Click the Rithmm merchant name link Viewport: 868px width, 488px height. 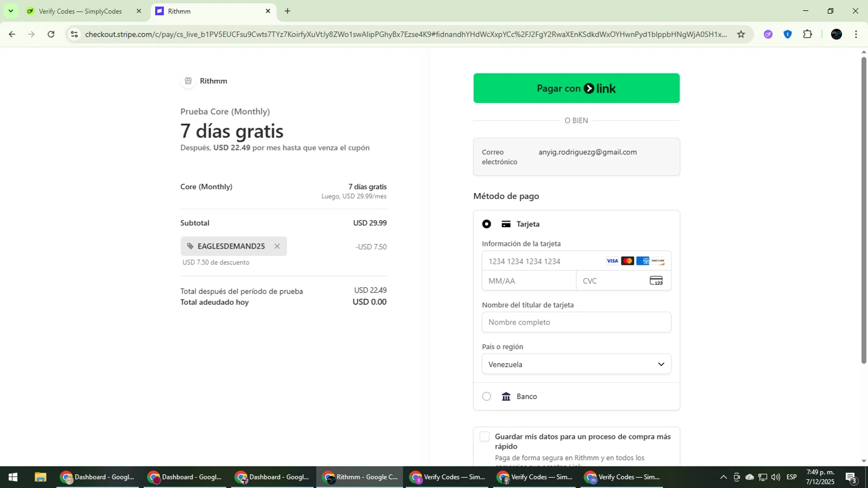coord(214,81)
